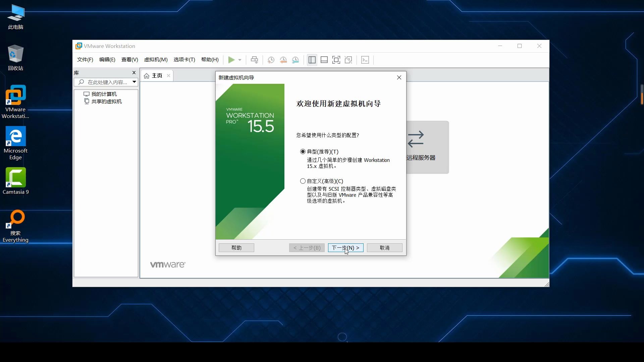Revert to the previous snapshot
The width and height of the screenshot is (644, 362).
coord(283,60)
